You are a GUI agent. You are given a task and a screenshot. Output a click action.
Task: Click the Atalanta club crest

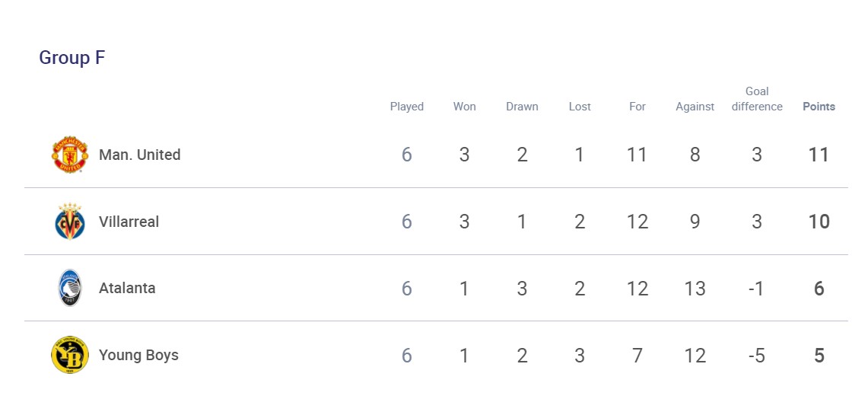pyautogui.click(x=69, y=288)
